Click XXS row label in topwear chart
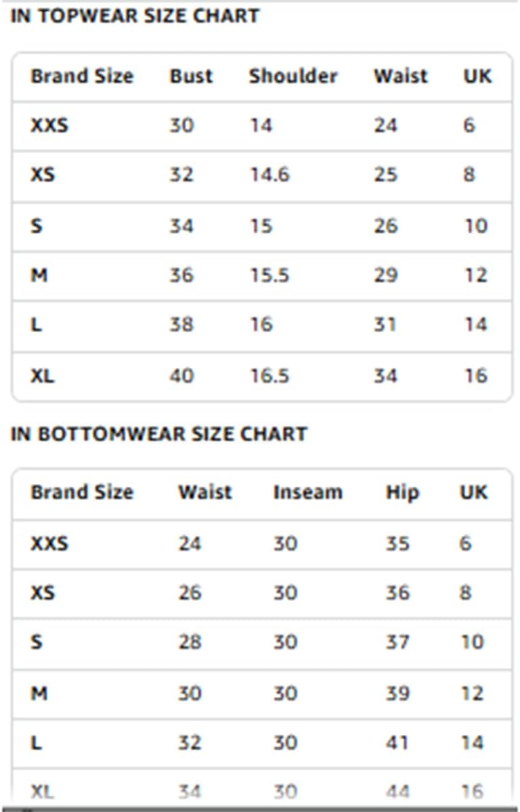Screen dimensions: 520x812 49,125
